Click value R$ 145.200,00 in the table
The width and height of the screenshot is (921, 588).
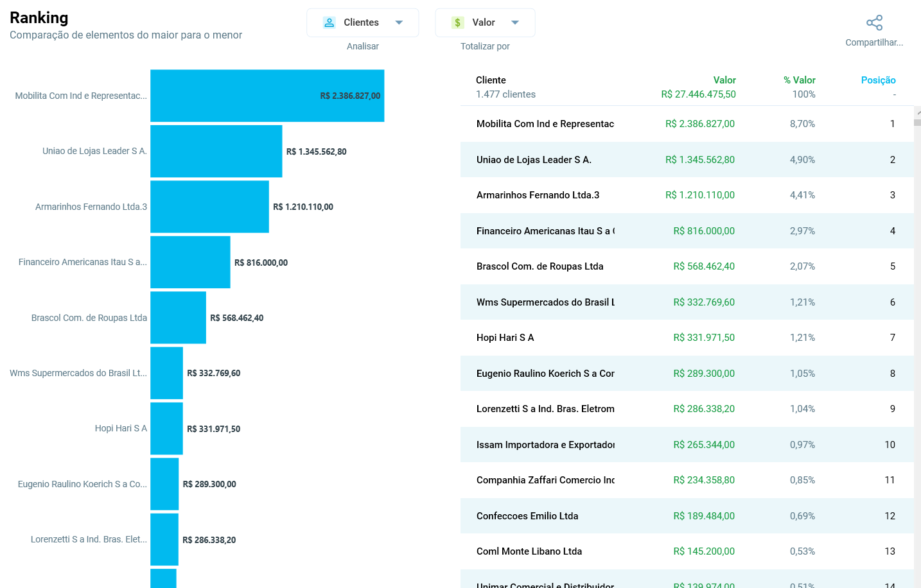pos(704,551)
